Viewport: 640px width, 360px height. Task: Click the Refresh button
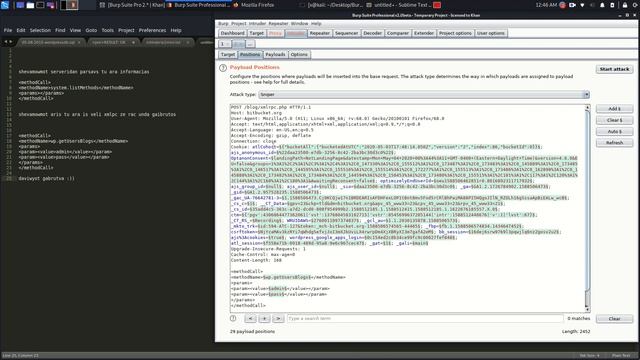(x=614, y=143)
